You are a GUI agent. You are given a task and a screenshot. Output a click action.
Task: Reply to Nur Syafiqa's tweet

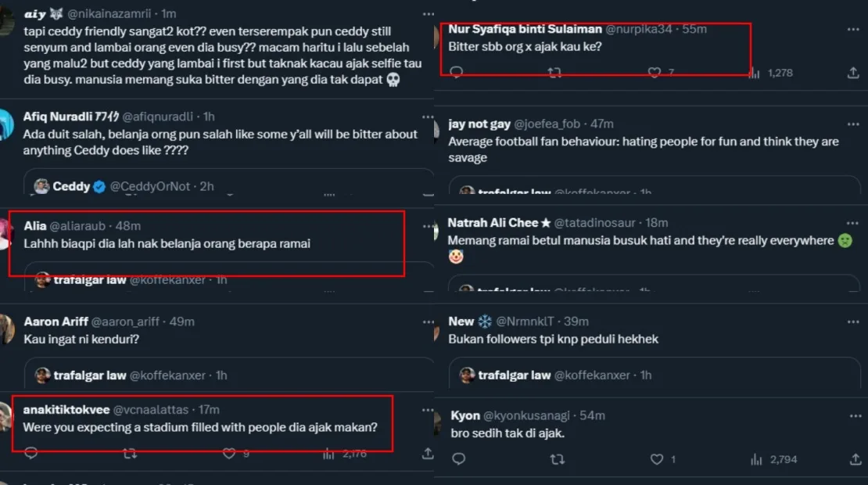click(x=457, y=72)
